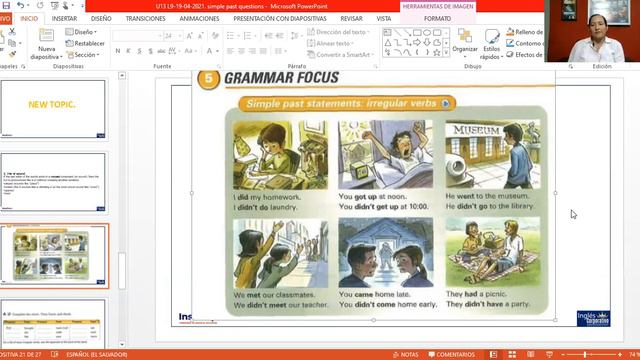
Task: Click Convertir a SmartArt button
Action: (341, 54)
